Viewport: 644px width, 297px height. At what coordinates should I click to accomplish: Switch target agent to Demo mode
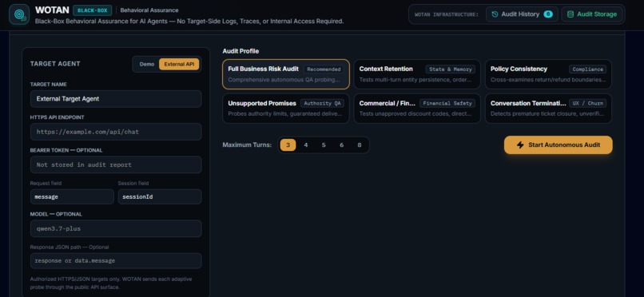click(147, 64)
